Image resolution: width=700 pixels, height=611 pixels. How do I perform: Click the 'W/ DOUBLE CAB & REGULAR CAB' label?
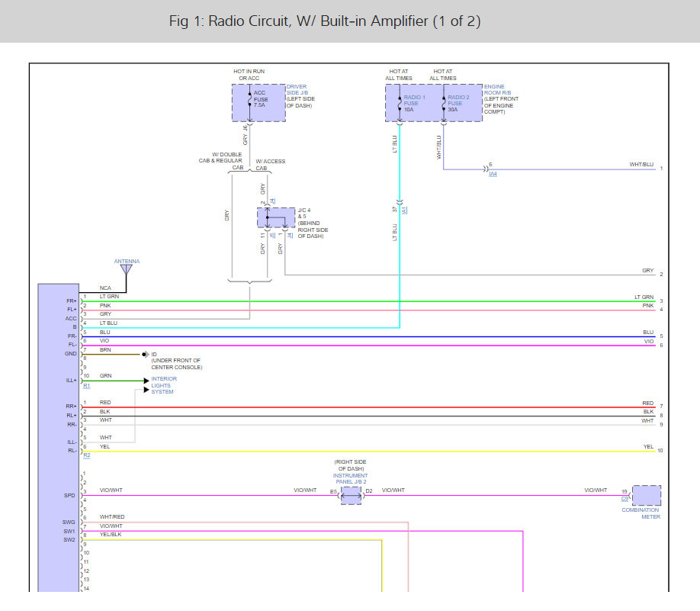pyautogui.click(x=220, y=161)
